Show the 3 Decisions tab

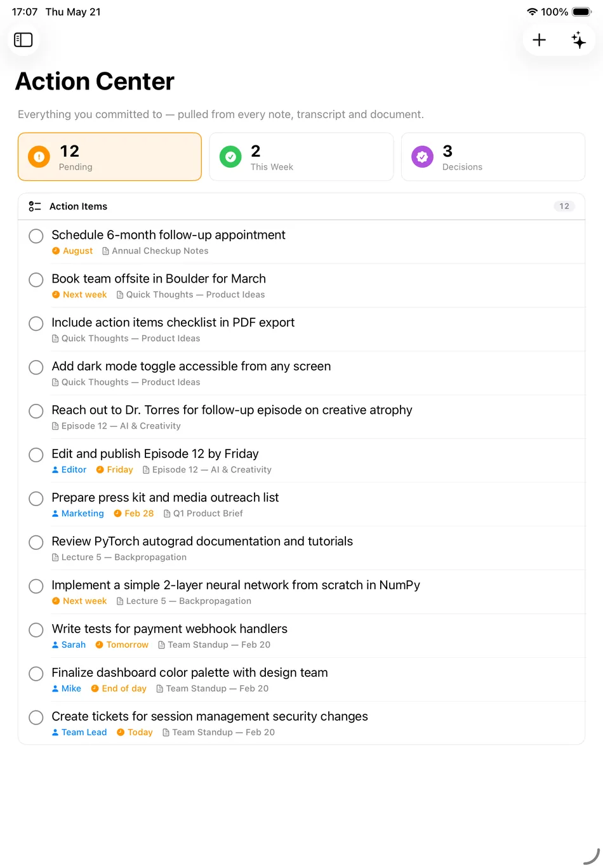point(493,157)
